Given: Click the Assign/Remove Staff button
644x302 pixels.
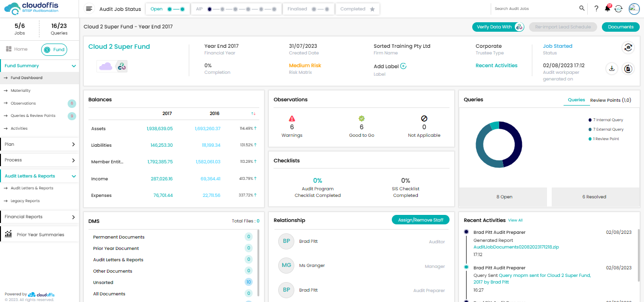Looking at the screenshot, I should (x=420, y=220).
